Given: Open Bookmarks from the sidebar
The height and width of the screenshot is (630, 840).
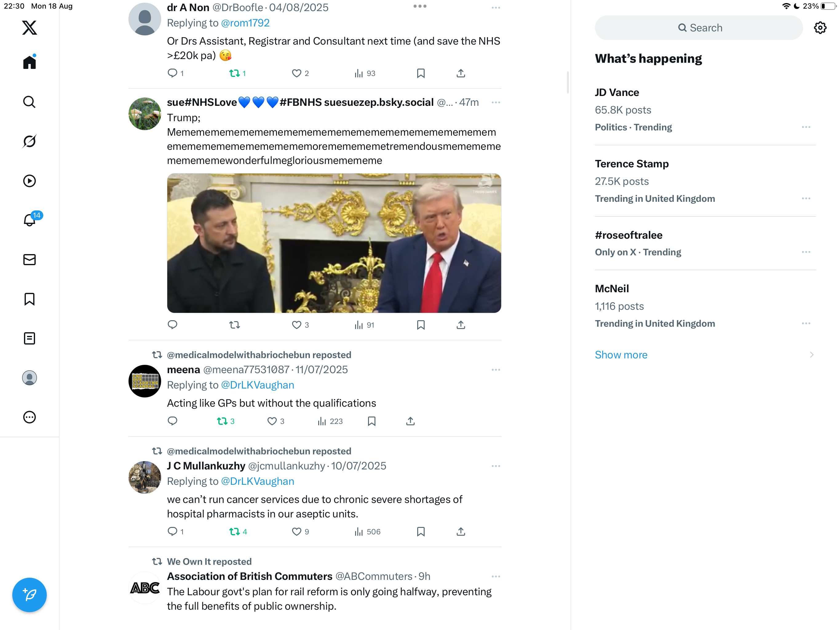Looking at the screenshot, I should [29, 299].
